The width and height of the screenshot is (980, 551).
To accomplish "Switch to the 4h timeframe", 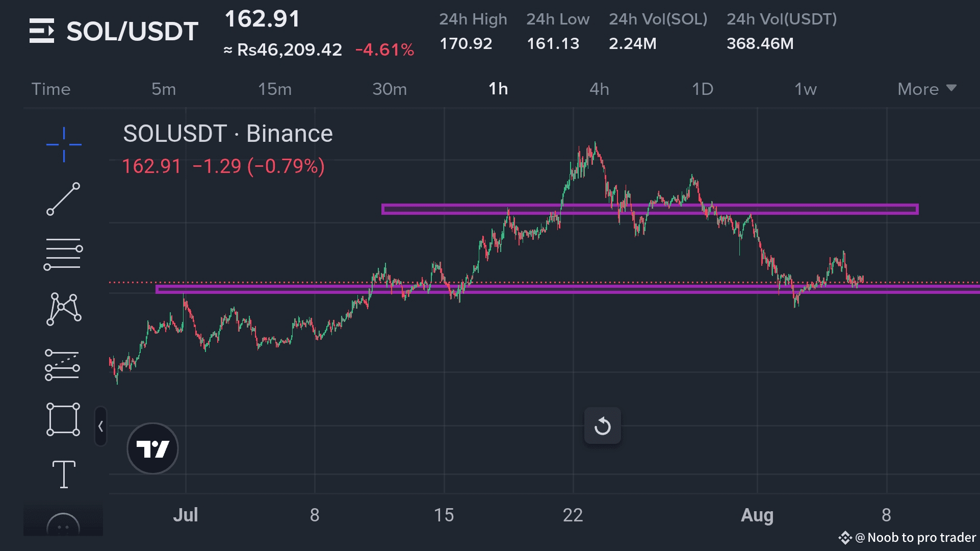I will coord(599,89).
